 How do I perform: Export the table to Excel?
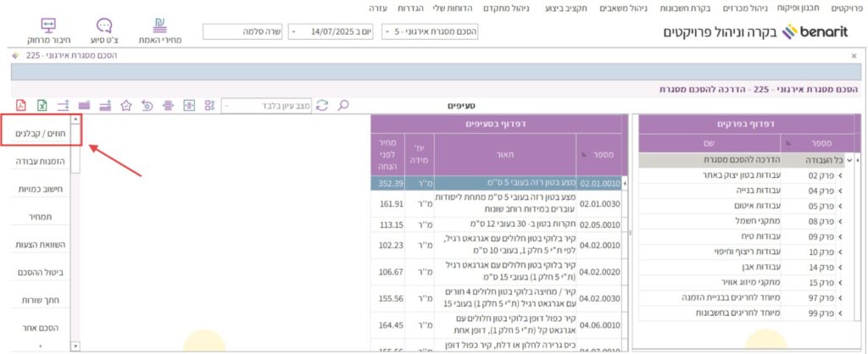[x=42, y=105]
